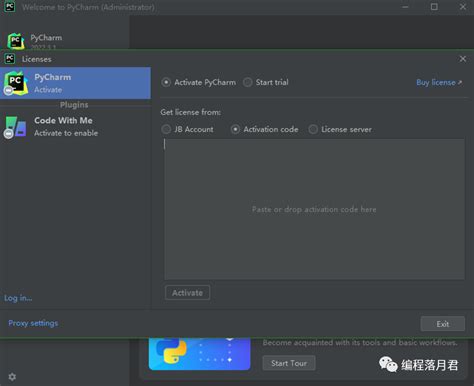
Task: Close the Welcome to PyCharm window
Action: coord(463,7)
